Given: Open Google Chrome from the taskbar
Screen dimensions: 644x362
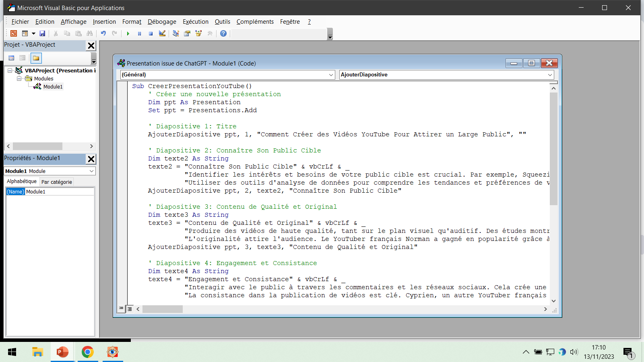Looking at the screenshot, I should [x=88, y=352].
